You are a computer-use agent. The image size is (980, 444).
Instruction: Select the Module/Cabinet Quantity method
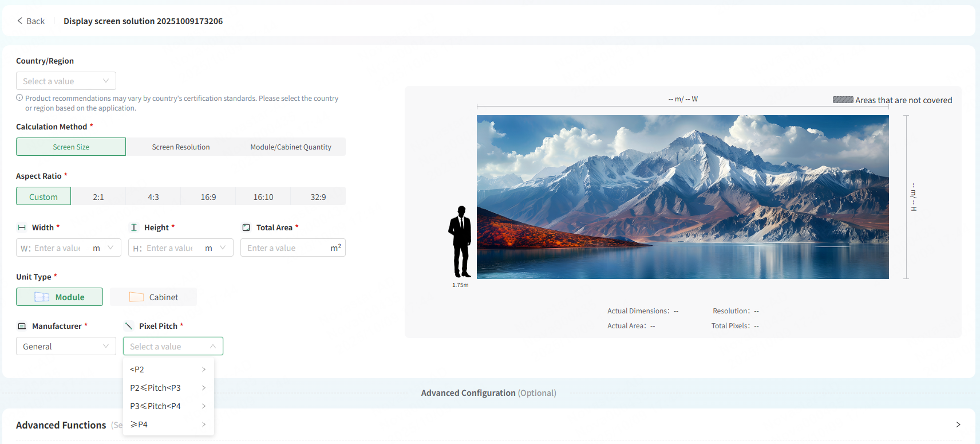pos(291,147)
